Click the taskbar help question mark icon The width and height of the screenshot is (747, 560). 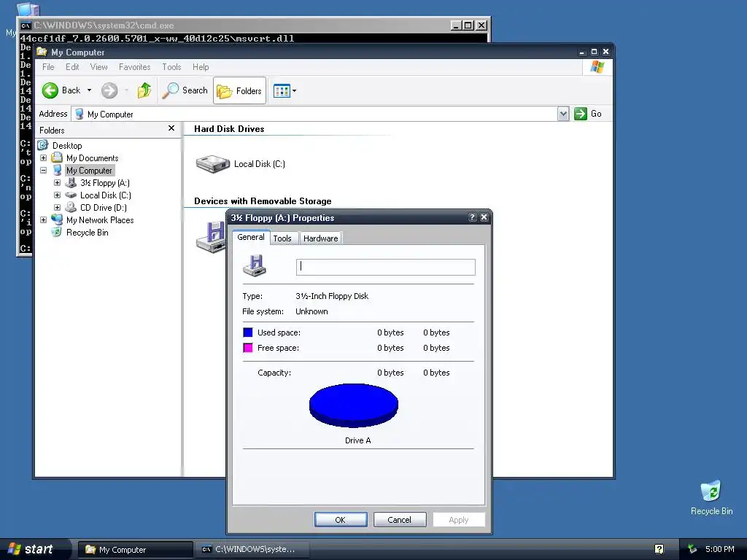click(x=659, y=550)
